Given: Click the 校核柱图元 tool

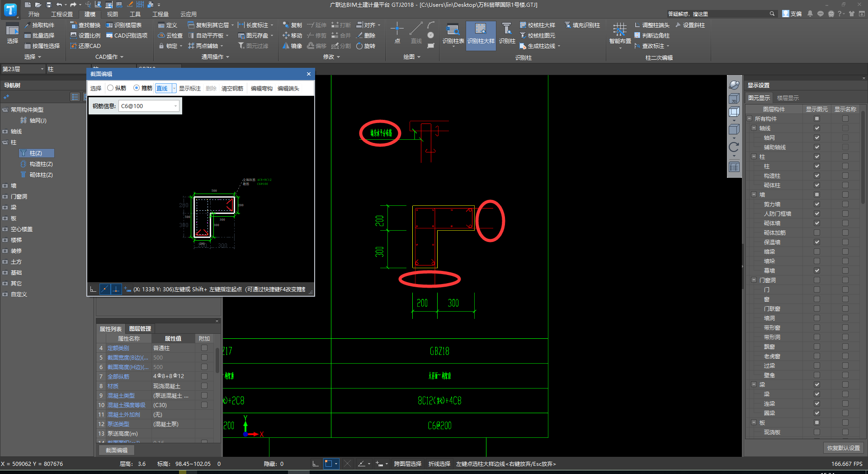Looking at the screenshot, I should point(538,36).
